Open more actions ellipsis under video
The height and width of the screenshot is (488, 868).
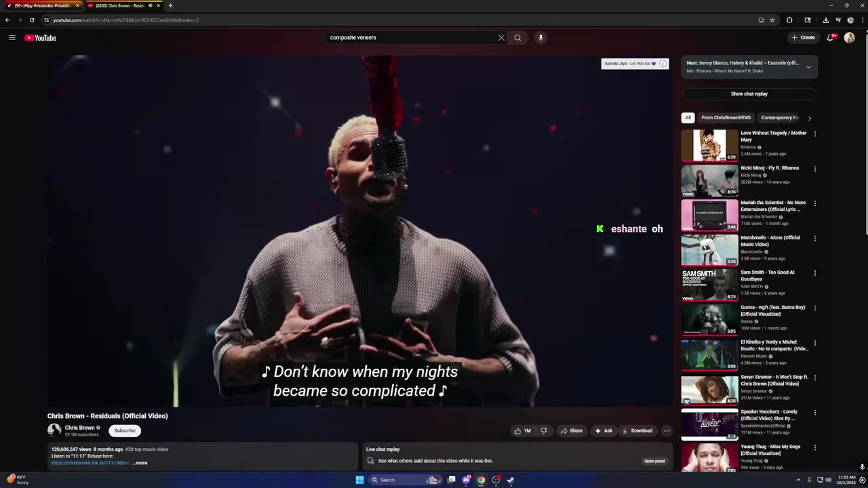tap(667, 430)
